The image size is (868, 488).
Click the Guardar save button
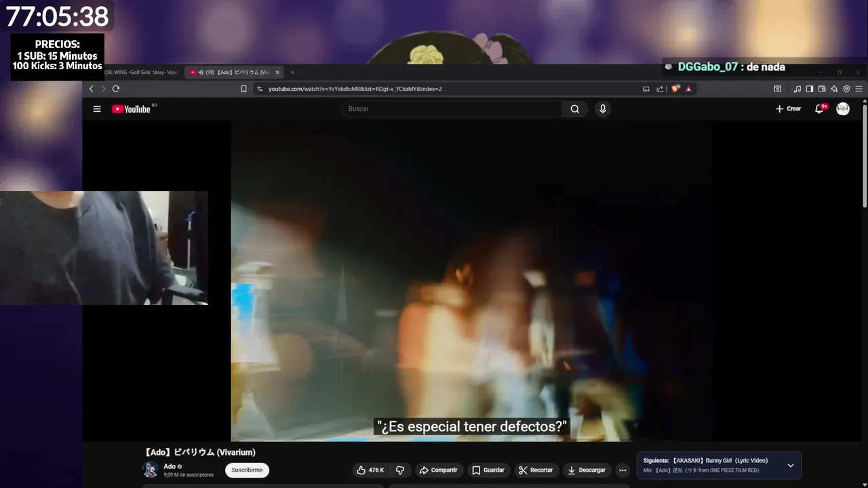click(488, 470)
